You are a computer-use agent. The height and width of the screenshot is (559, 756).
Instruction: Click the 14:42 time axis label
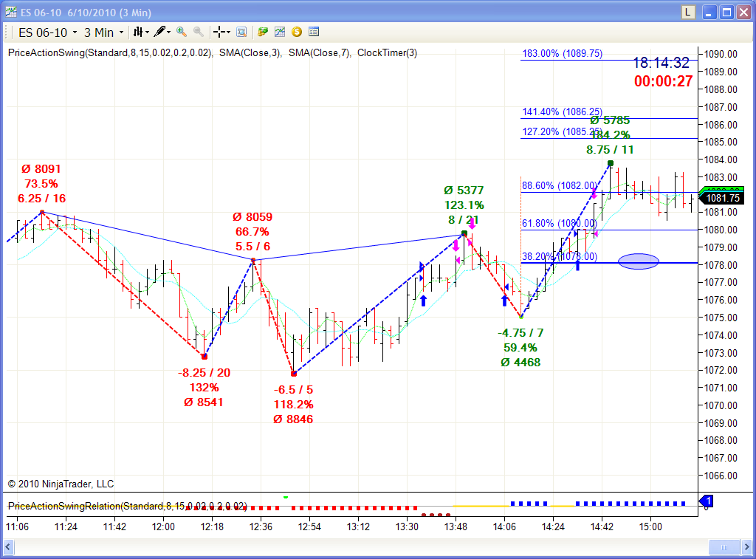coord(602,527)
